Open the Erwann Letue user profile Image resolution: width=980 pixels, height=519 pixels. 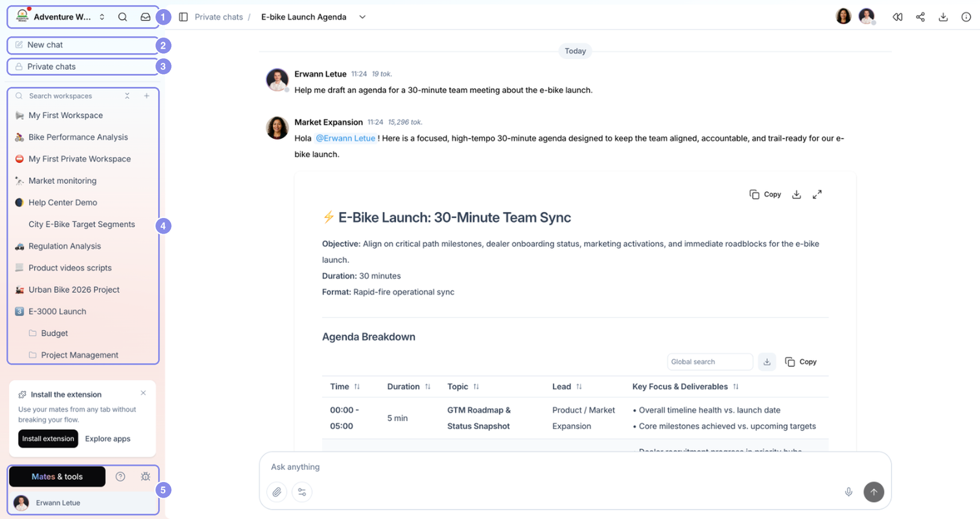82,503
